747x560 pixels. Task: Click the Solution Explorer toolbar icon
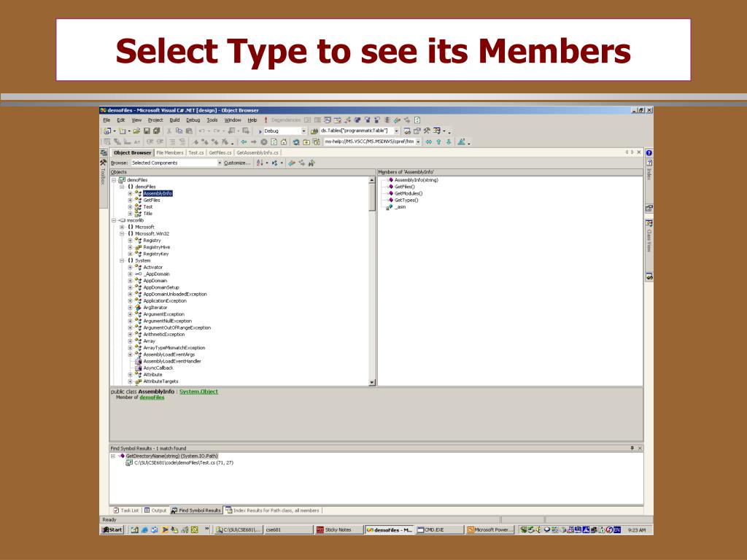point(407,131)
